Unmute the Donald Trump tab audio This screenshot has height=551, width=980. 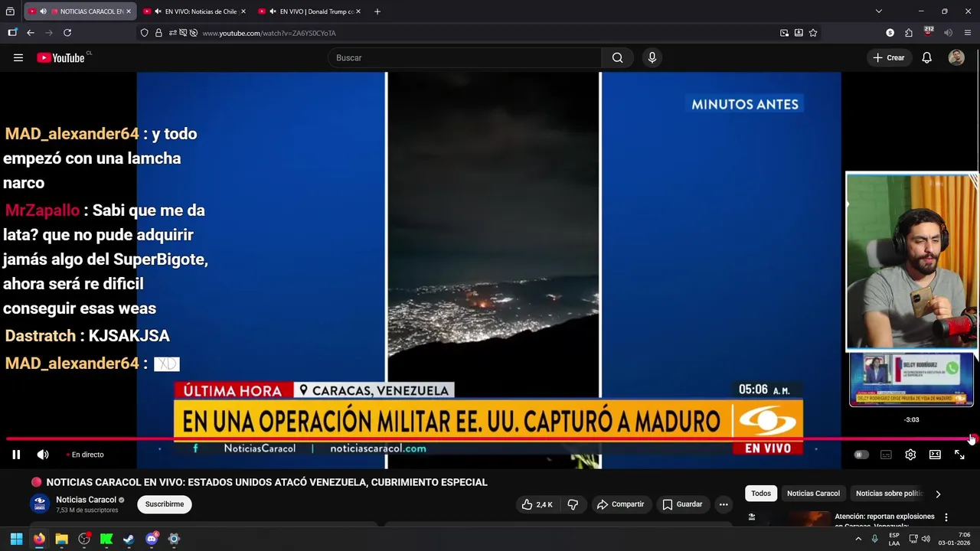tap(273, 11)
